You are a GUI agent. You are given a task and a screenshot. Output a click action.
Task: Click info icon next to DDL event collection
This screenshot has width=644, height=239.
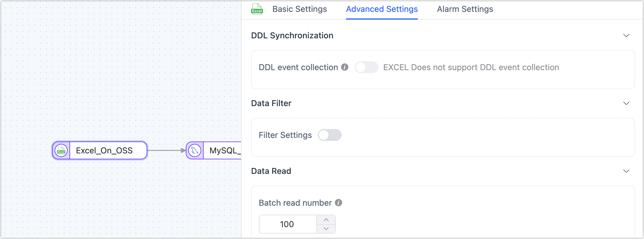345,67
